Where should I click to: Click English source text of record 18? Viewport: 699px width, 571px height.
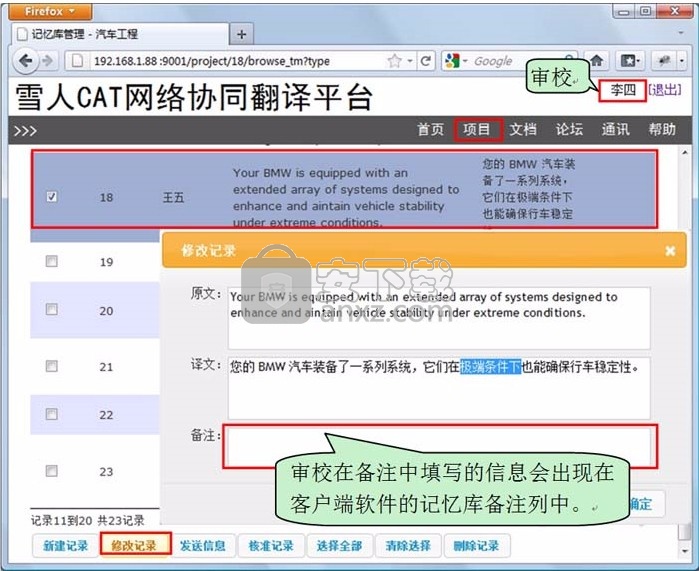[x=346, y=197]
